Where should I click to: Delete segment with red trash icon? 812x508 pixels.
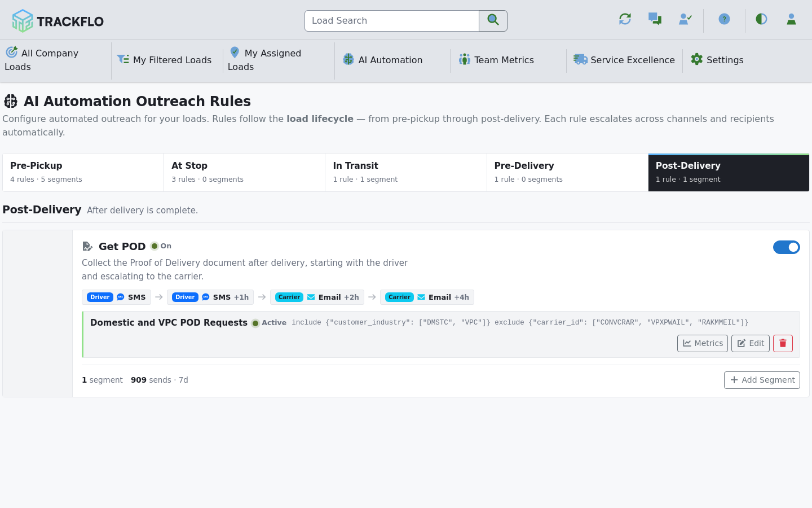point(783,343)
